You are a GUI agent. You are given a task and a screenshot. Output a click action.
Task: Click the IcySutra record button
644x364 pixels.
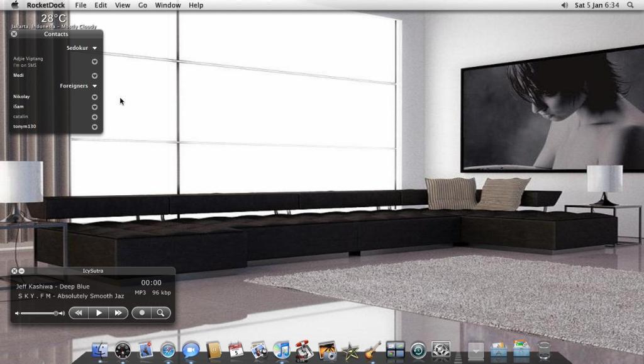(142, 313)
